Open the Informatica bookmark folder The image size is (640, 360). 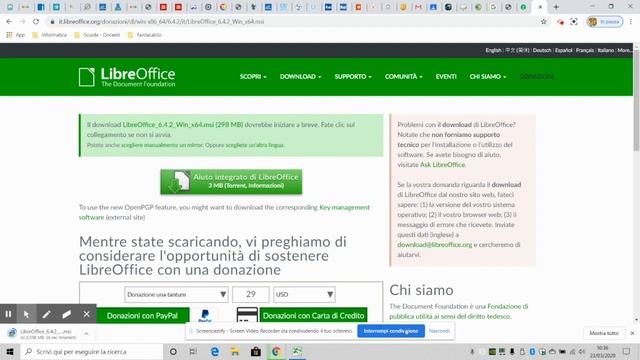click(49, 35)
